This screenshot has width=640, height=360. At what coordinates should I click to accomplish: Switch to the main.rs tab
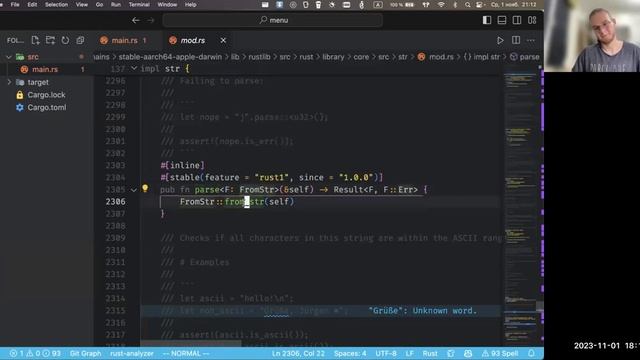pos(124,40)
